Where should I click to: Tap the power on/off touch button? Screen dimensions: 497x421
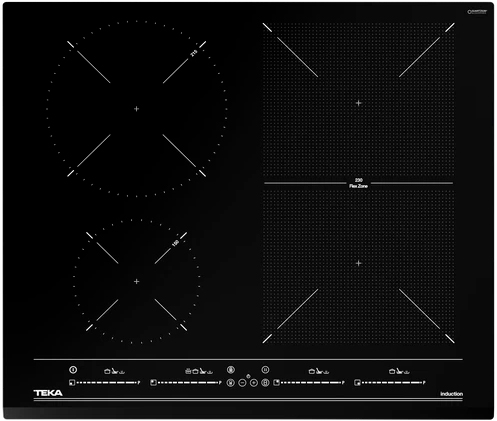pyautogui.click(x=73, y=370)
